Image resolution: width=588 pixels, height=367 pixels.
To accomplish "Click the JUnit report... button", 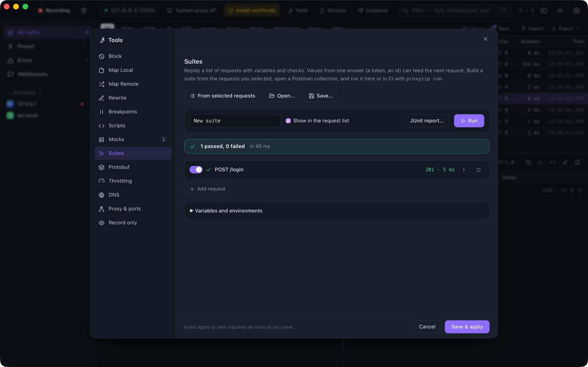I will coord(427,121).
